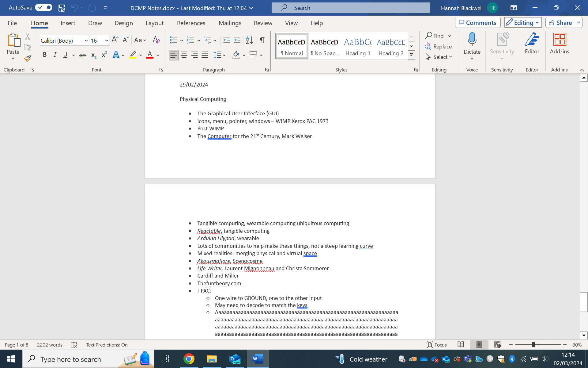Click the Cut scissors icon
588x368 pixels.
tap(28, 37)
